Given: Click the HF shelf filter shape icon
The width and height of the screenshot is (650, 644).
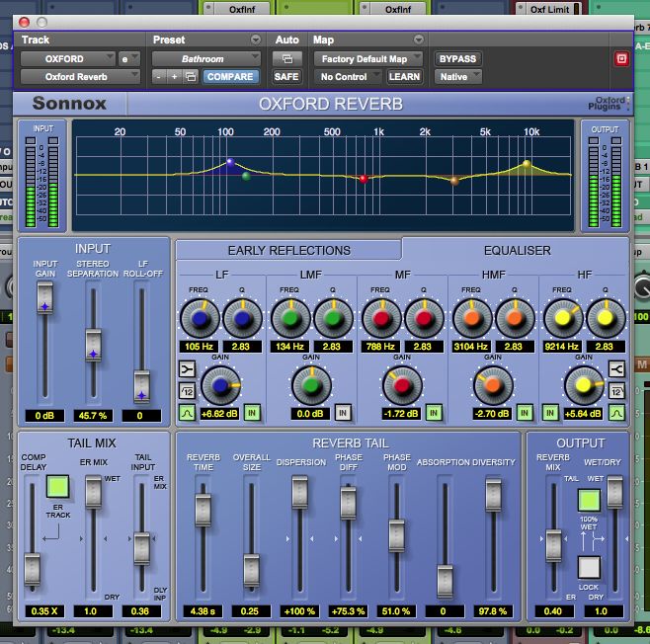Looking at the screenshot, I should click(x=616, y=368).
